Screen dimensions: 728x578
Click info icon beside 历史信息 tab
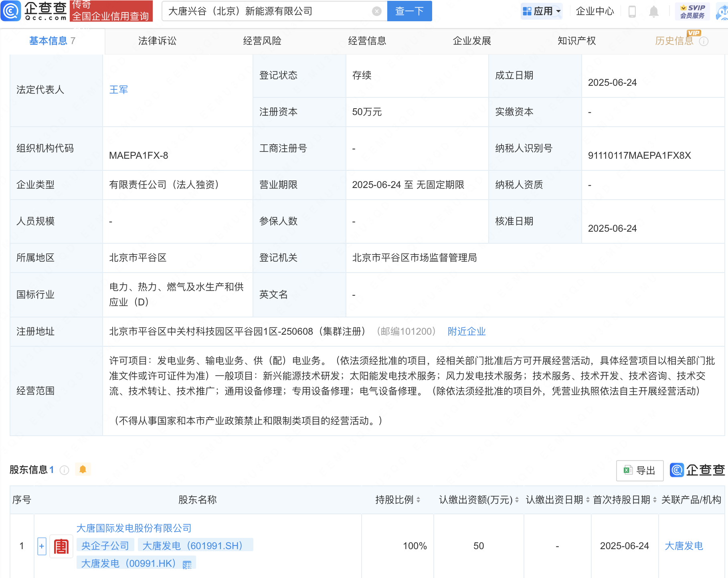point(704,41)
